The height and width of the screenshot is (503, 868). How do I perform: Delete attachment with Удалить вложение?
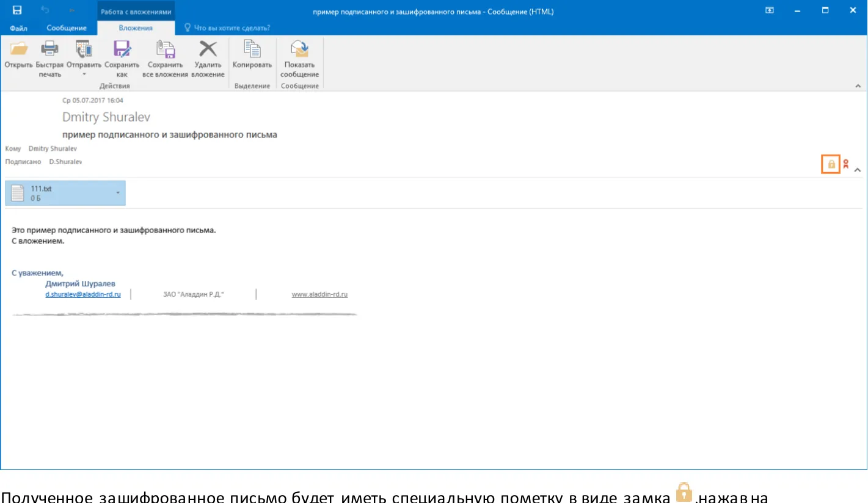pyautogui.click(x=208, y=59)
